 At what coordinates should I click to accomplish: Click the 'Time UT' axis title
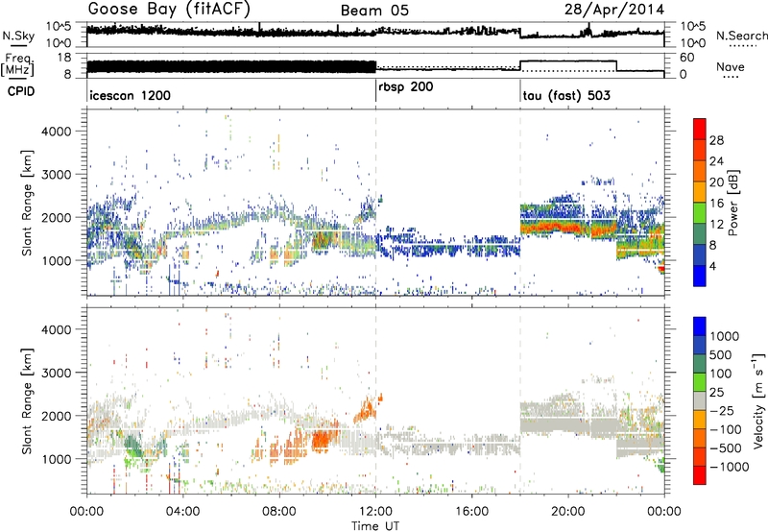[x=375, y=526]
